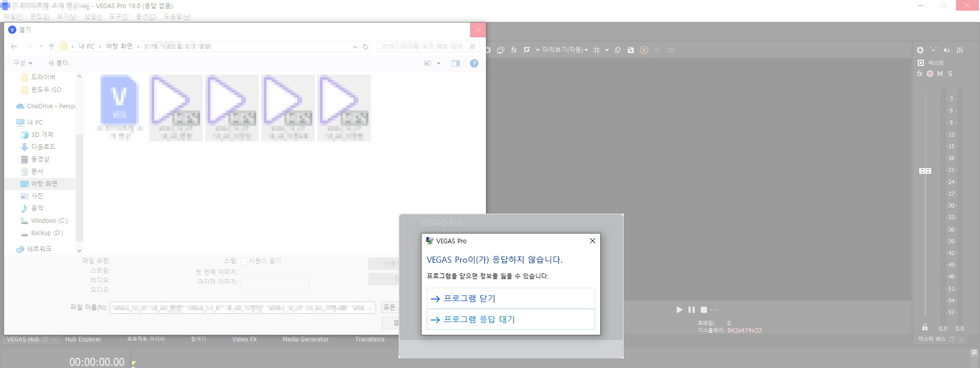This screenshot has height=368, width=980.
Task: Select Windows (C:) drive in tree
Action: [49, 221]
